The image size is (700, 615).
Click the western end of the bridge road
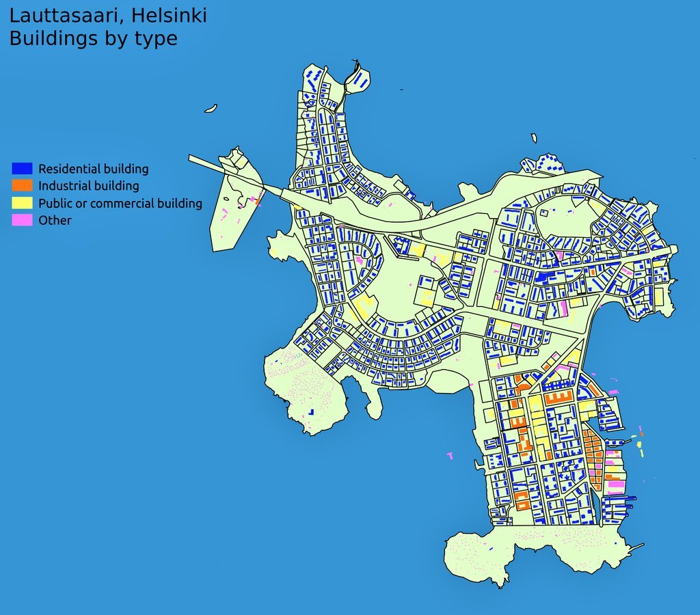[x=195, y=161]
